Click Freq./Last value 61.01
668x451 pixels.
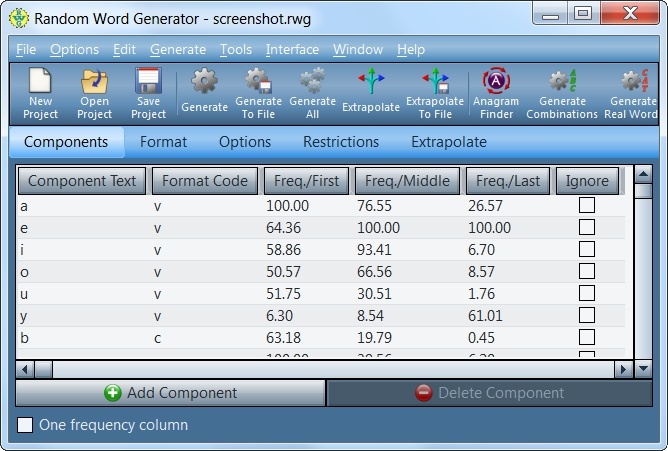[x=485, y=316]
